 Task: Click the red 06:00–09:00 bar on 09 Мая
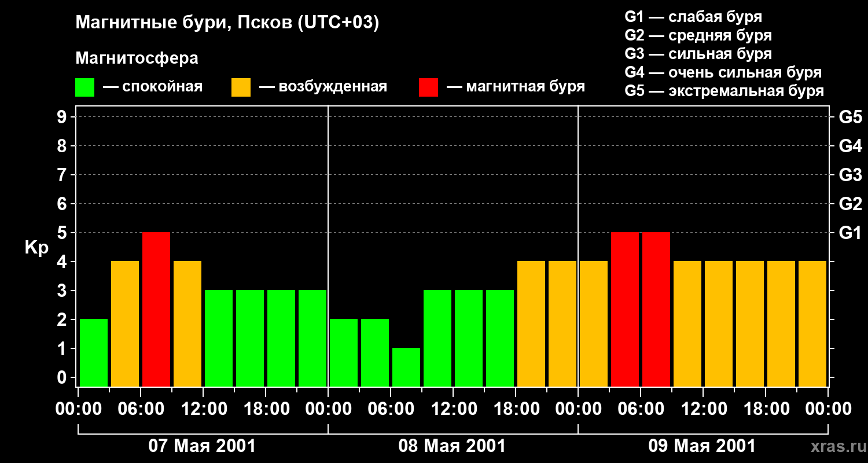656,309
